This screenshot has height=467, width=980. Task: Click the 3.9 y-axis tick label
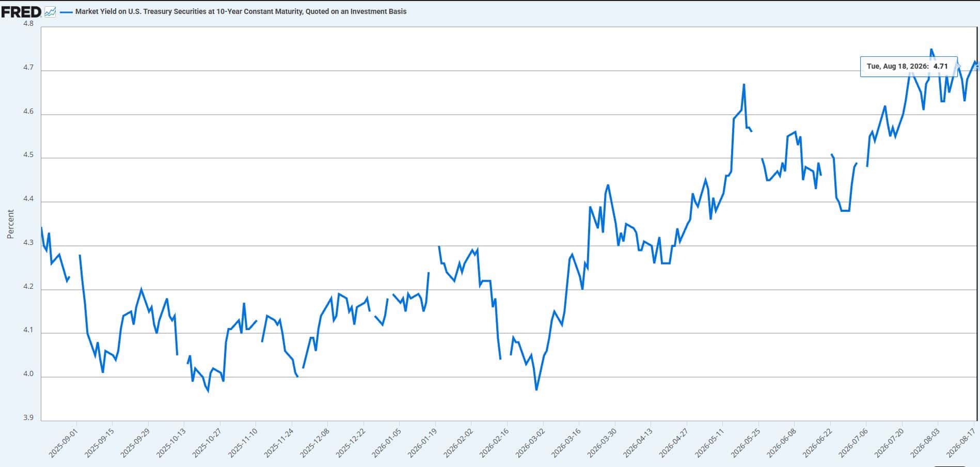tap(28, 417)
